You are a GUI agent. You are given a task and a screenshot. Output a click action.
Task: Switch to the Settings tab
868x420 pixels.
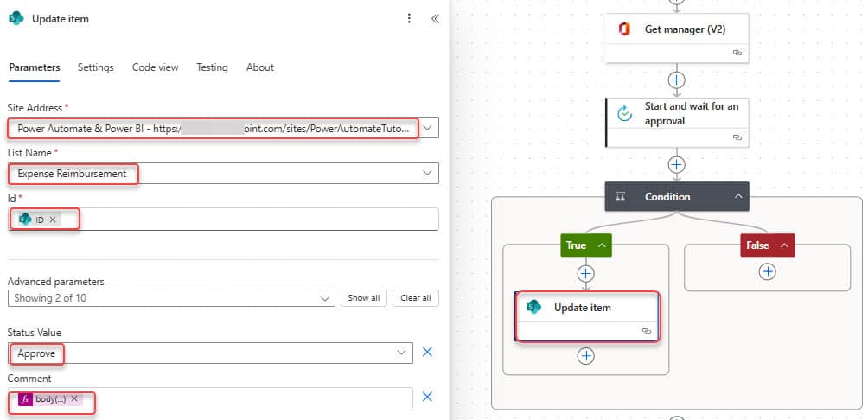[x=95, y=67]
